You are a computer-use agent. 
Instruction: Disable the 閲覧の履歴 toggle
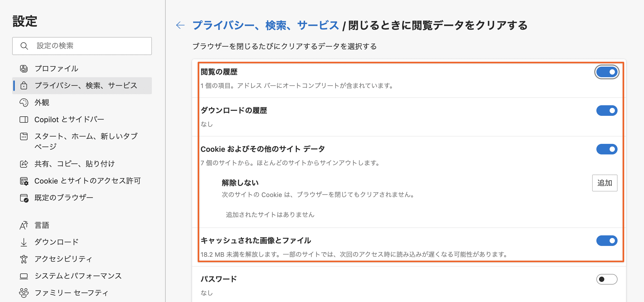click(x=607, y=72)
